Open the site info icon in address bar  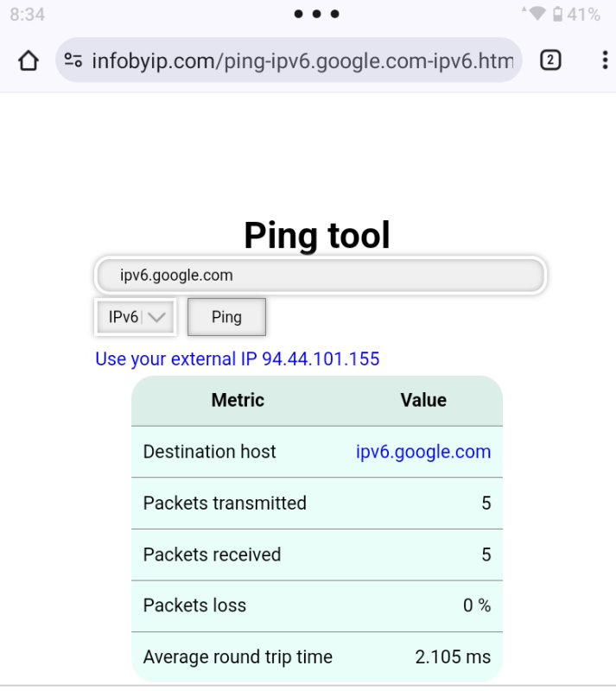(x=73, y=60)
